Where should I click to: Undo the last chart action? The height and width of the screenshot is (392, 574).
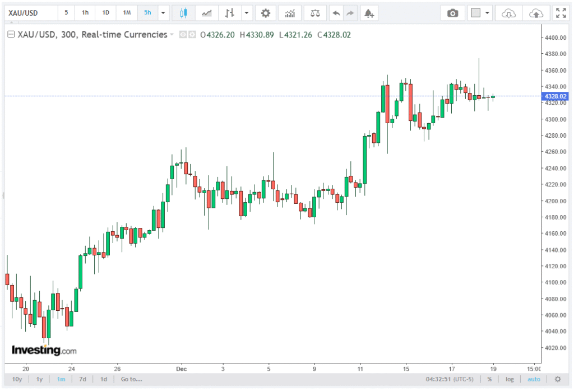[x=336, y=13]
